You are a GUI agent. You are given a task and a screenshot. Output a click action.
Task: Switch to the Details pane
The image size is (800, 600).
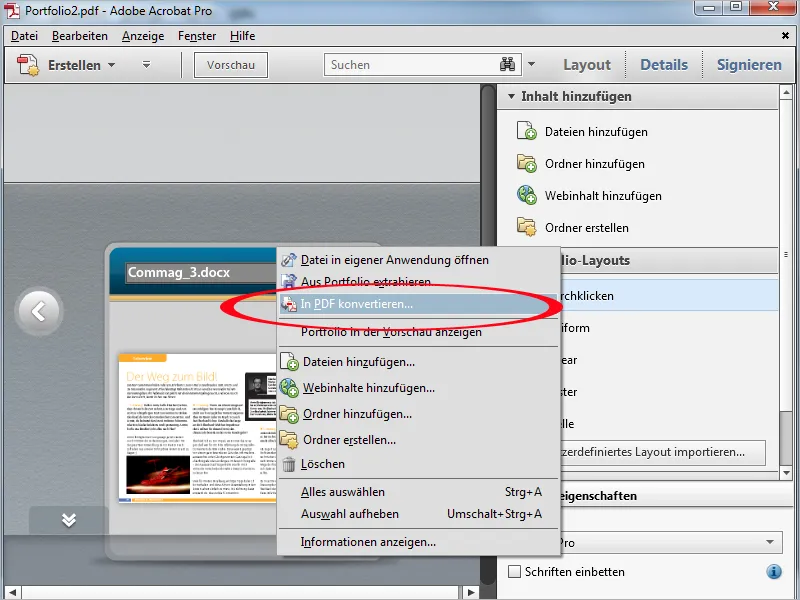click(664, 65)
